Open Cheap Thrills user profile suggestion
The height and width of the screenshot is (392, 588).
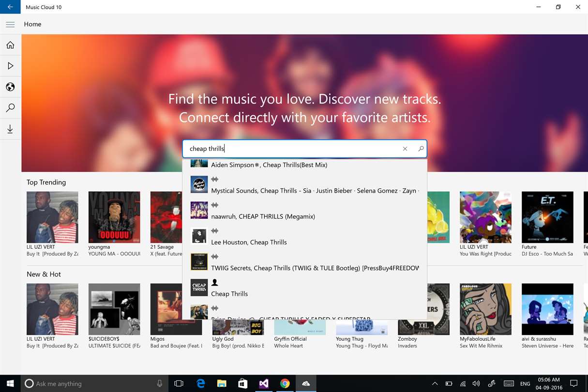(305, 287)
